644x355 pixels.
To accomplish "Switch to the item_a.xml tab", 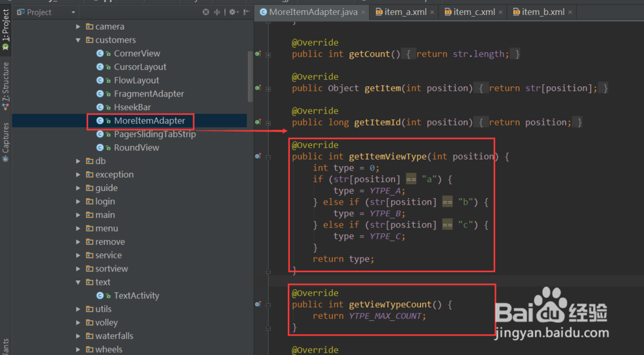I will pos(405,12).
